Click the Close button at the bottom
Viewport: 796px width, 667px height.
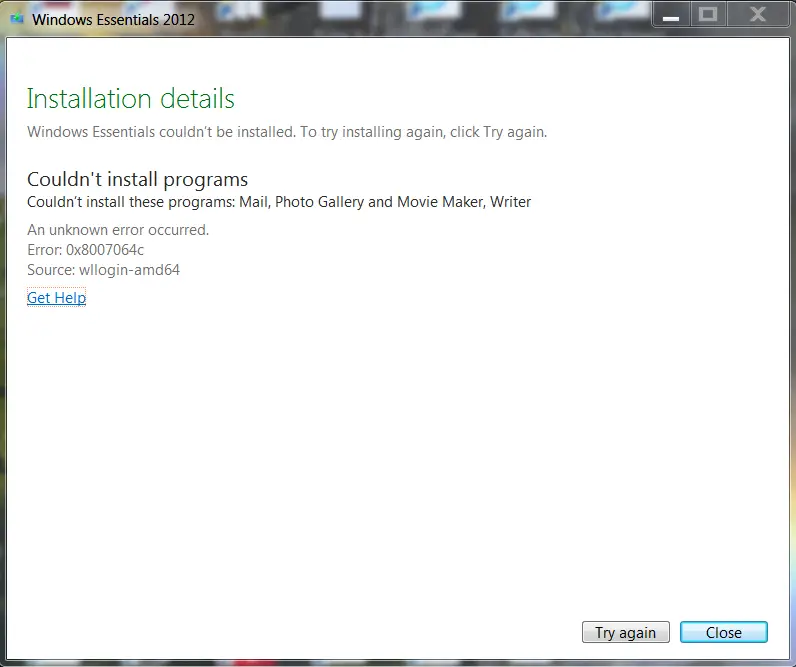coord(723,632)
